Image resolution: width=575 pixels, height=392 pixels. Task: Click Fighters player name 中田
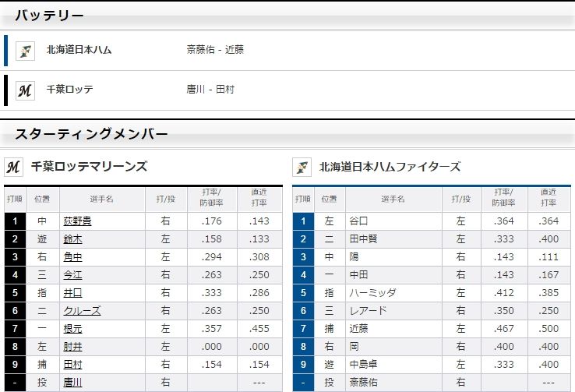click(358, 275)
